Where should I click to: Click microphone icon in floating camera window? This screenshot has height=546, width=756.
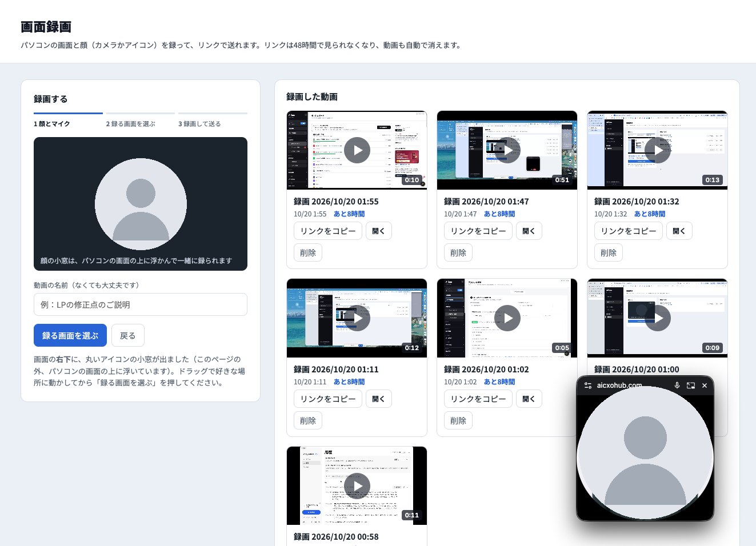coord(677,386)
